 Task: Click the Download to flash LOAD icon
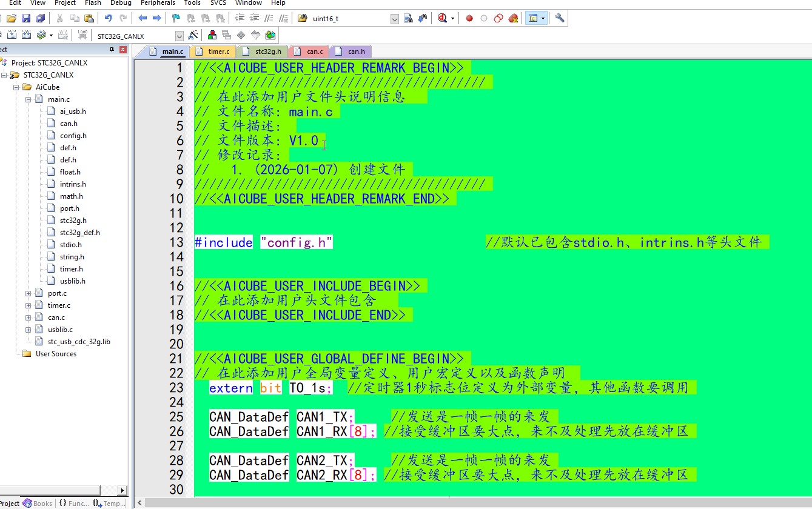pyautogui.click(x=83, y=36)
